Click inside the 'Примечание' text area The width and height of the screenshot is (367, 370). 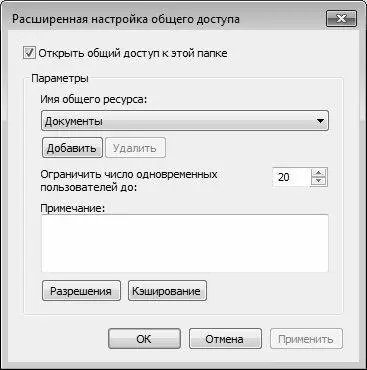click(x=185, y=243)
